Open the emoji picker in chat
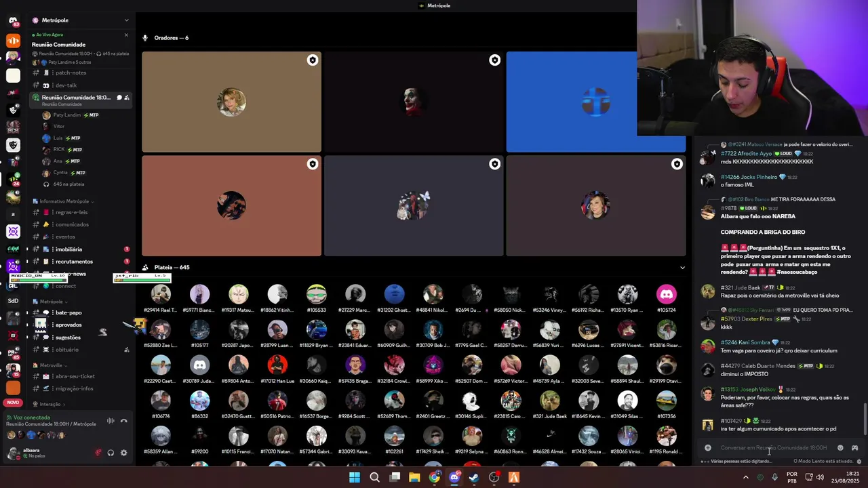Screen dimensions: 868x488 pyautogui.click(x=840, y=448)
